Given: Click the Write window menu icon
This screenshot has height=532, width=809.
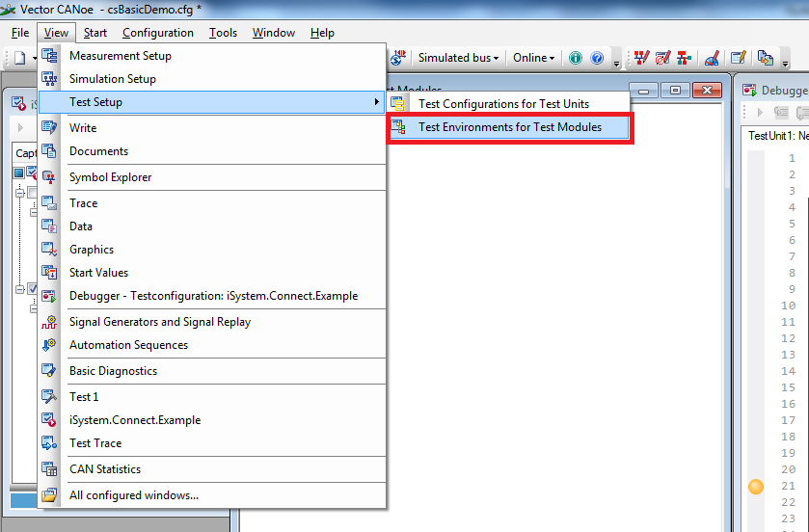Looking at the screenshot, I should 49,128.
